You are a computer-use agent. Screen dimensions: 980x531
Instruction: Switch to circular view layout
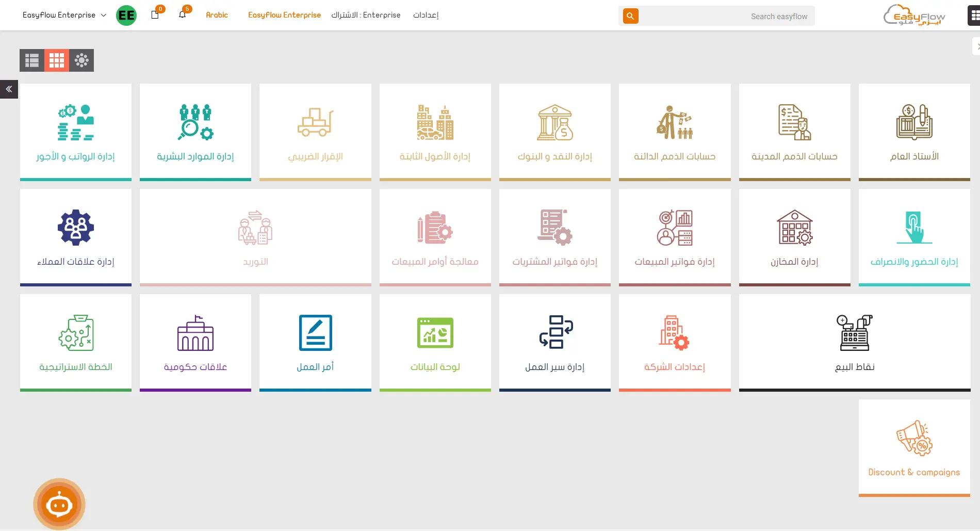(x=81, y=60)
